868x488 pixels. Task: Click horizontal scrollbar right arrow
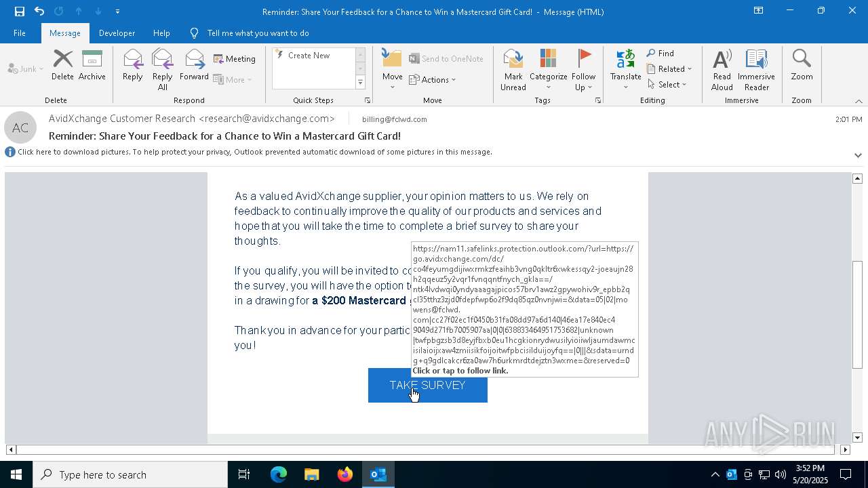(x=845, y=449)
